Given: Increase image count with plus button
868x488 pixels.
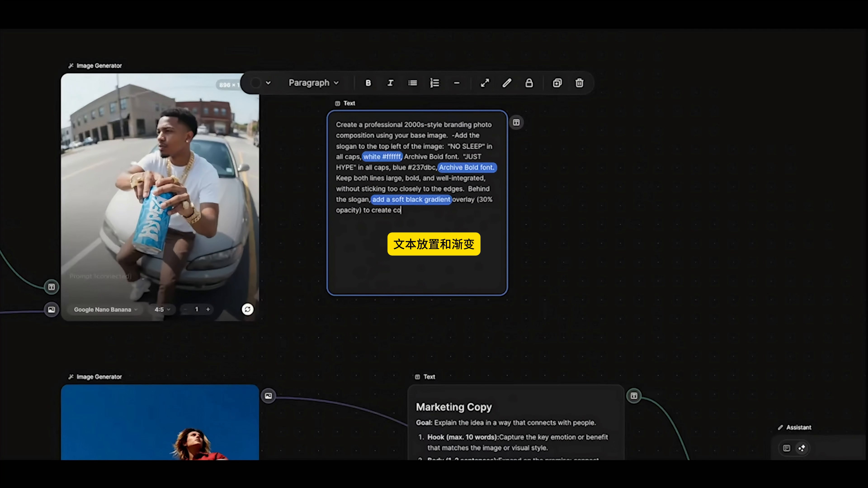Looking at the screenshot, I should point(208,309).
